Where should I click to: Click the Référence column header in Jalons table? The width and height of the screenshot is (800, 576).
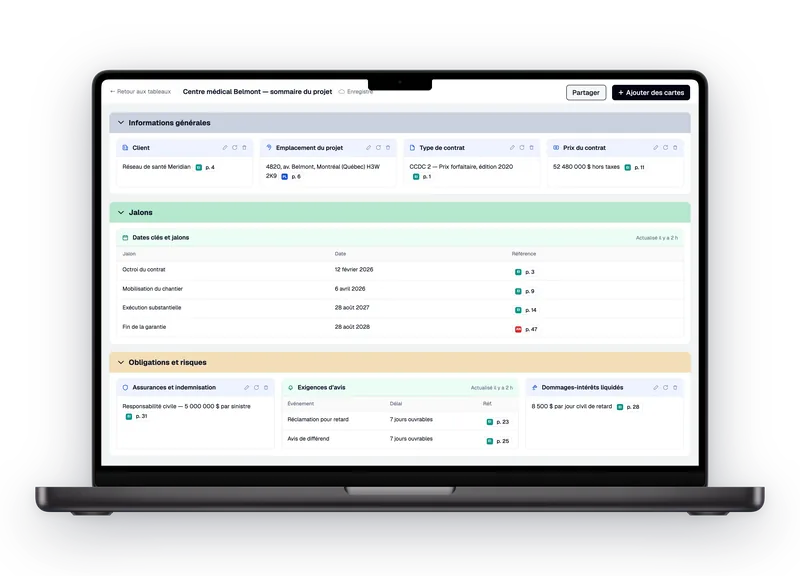[x=524, y=254]
